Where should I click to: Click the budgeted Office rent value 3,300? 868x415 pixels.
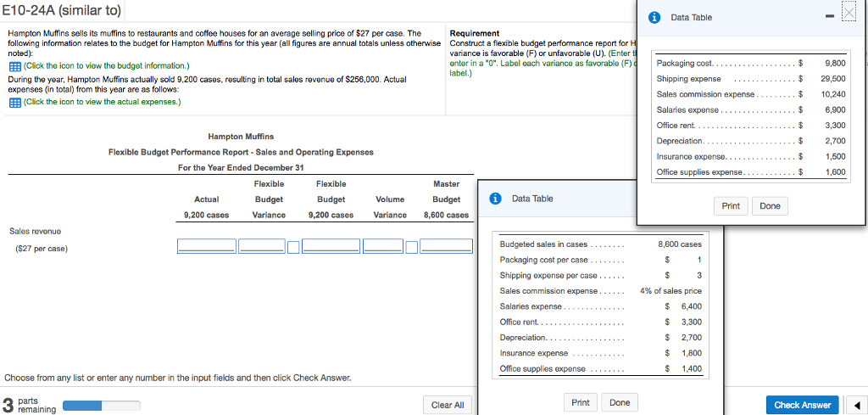point(690,322)
